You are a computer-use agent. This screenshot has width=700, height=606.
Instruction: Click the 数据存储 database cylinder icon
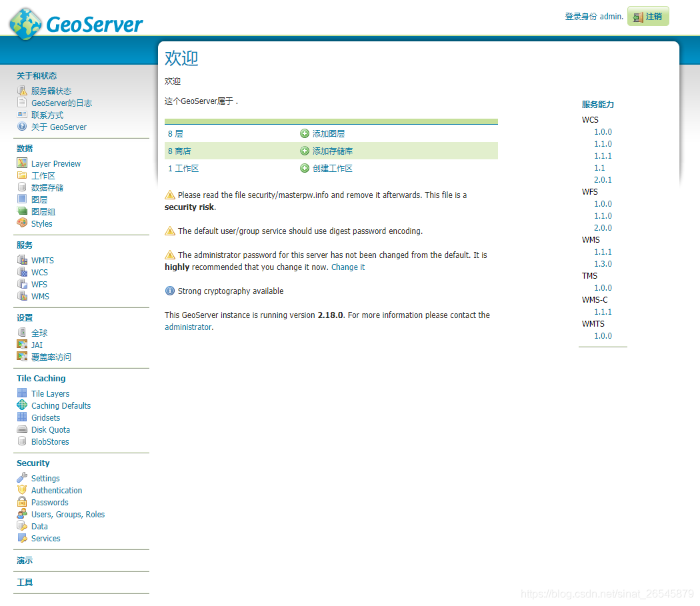coord(22,187)
